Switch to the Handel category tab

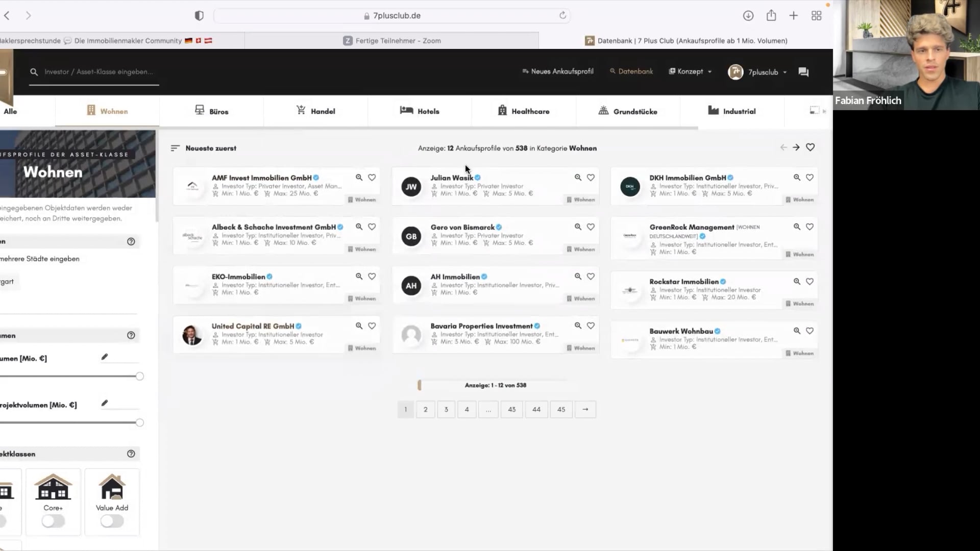pyautogui.click(x=315, y=111)
